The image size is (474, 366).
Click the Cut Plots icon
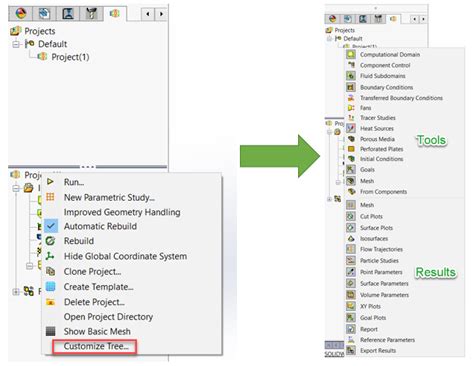(351, 216)
